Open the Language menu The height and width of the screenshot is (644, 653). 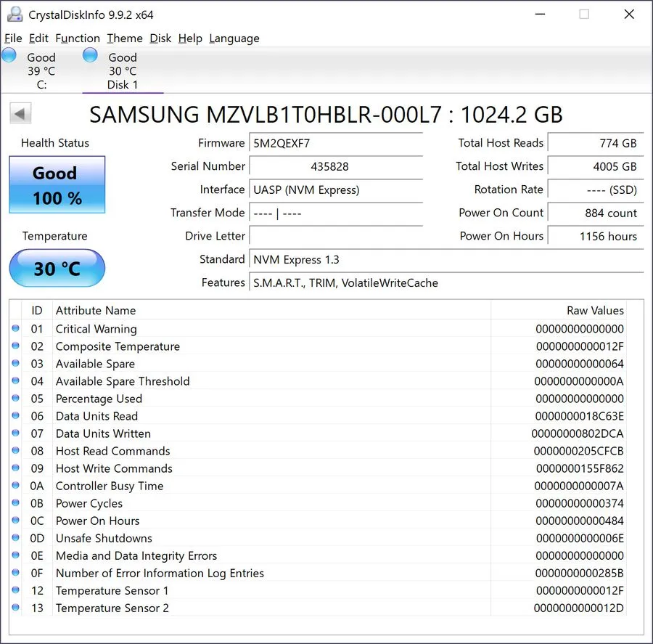click(x=234, y=38)
